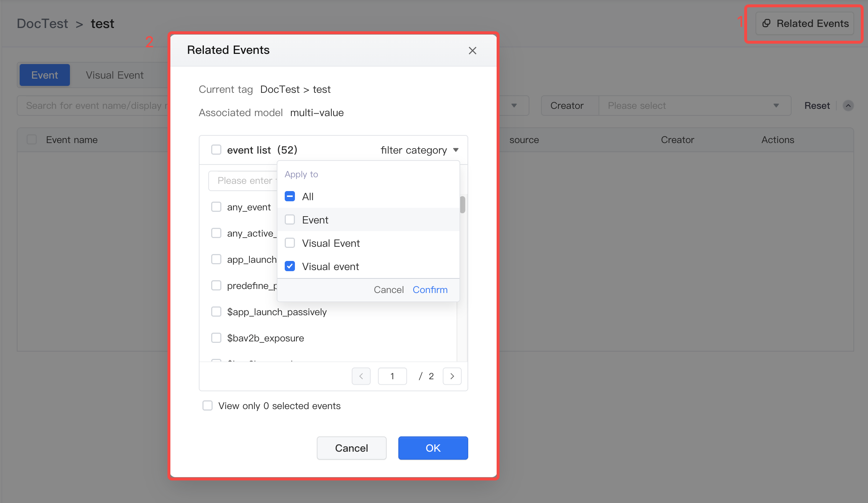Viewport: 868px width, 503px height.
Task: Click Cancel in the filter category popup
Action: (x=388, y=290)
